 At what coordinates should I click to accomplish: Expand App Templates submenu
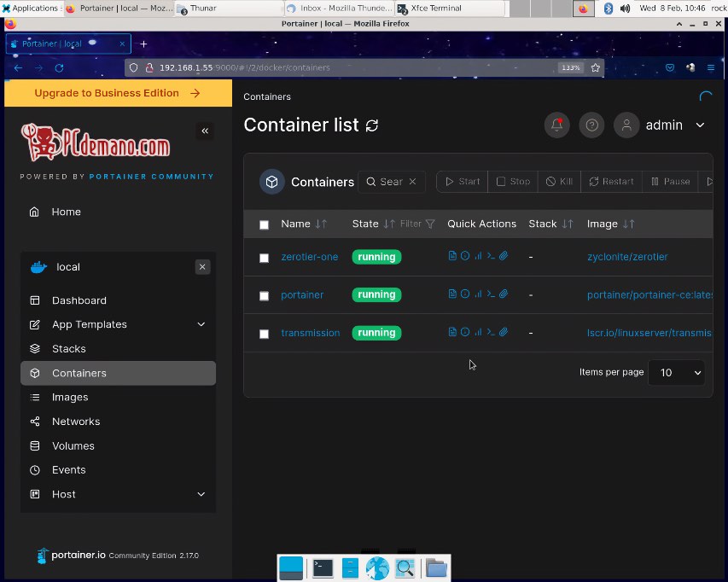201,324
